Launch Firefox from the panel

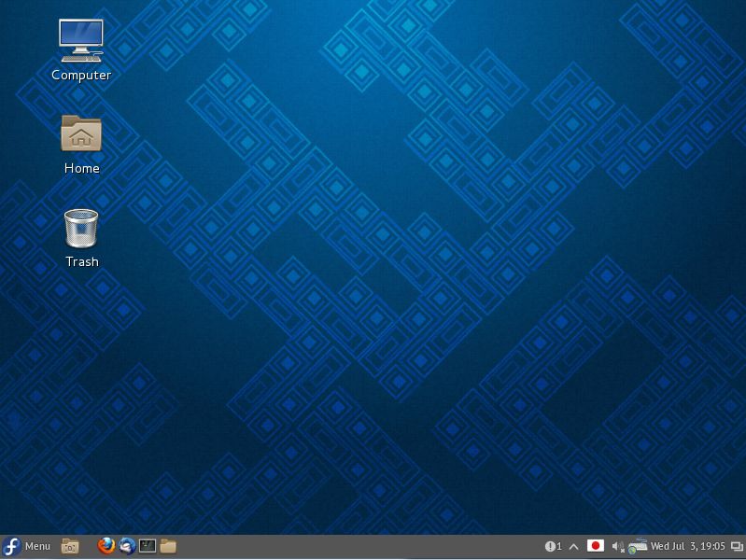[106, 546]
